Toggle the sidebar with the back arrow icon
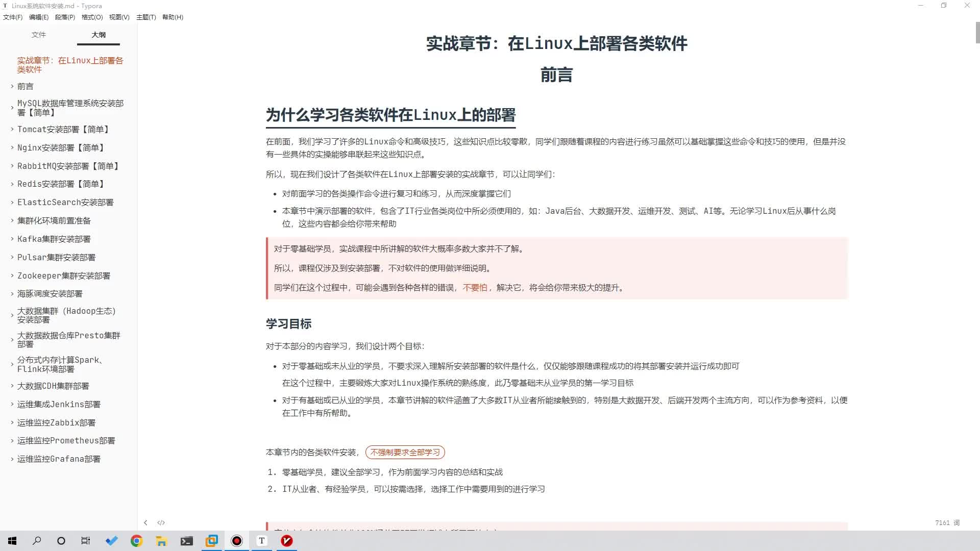The width and height of the screenshot is (980, 551). (x=145, y=522)
